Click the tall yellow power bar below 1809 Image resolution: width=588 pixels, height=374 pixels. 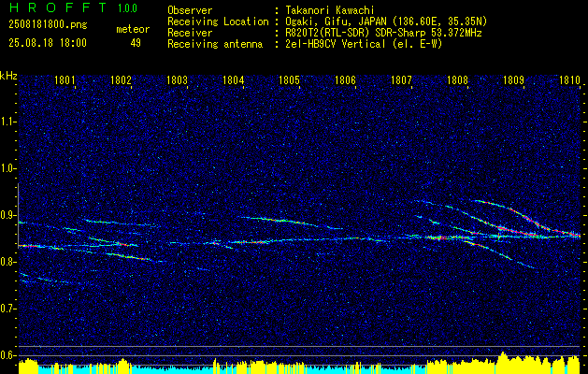(503, 363)
